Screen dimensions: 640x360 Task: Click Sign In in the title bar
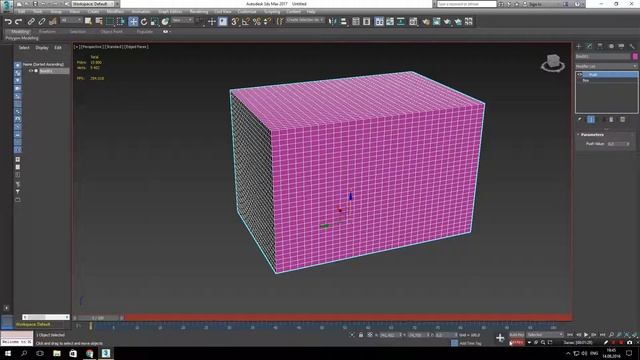click(534, 4)
